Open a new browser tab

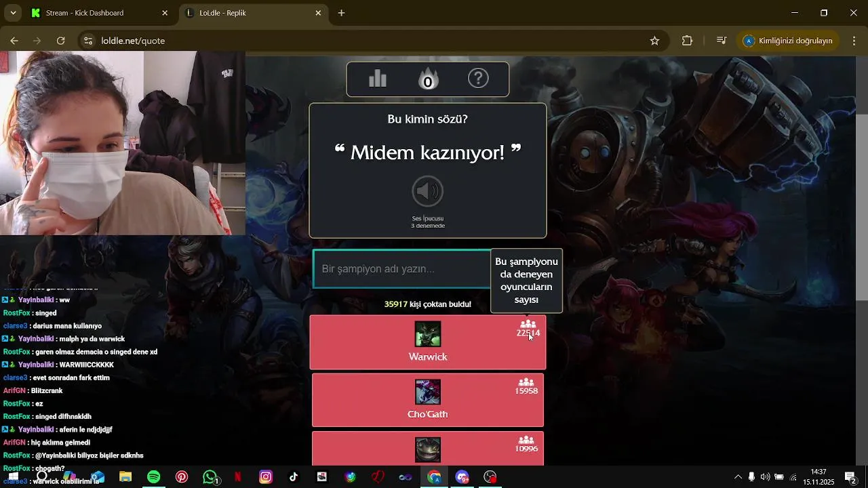coord(342,13)
